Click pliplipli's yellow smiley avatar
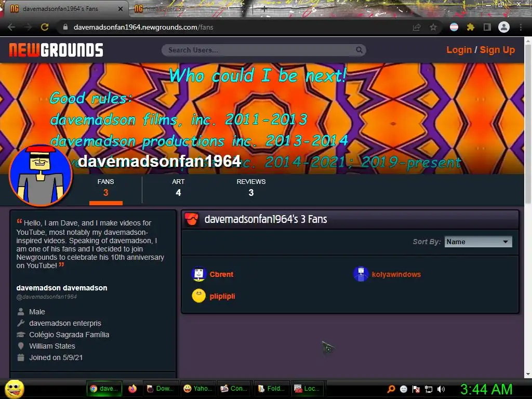This screenshot has height=399, width=532. [199, 296]
